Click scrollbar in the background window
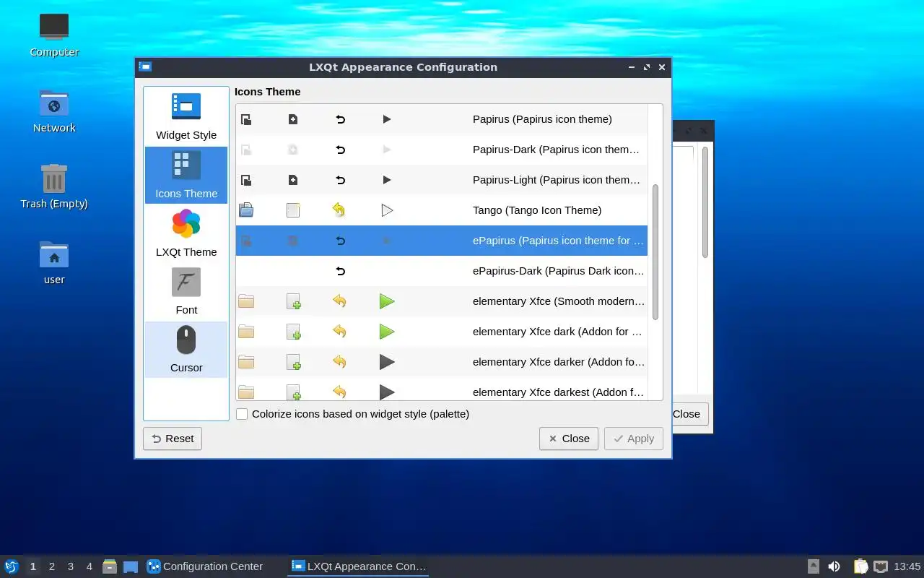The height and width of the screenshot is (578, 924). click(705, 202)
